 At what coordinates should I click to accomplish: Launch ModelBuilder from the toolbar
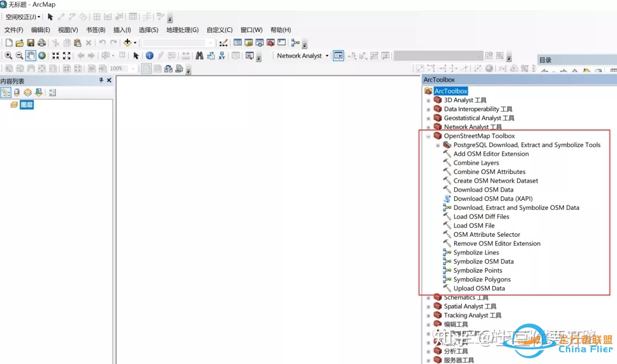pyautogui.click(x=295, y=43)
